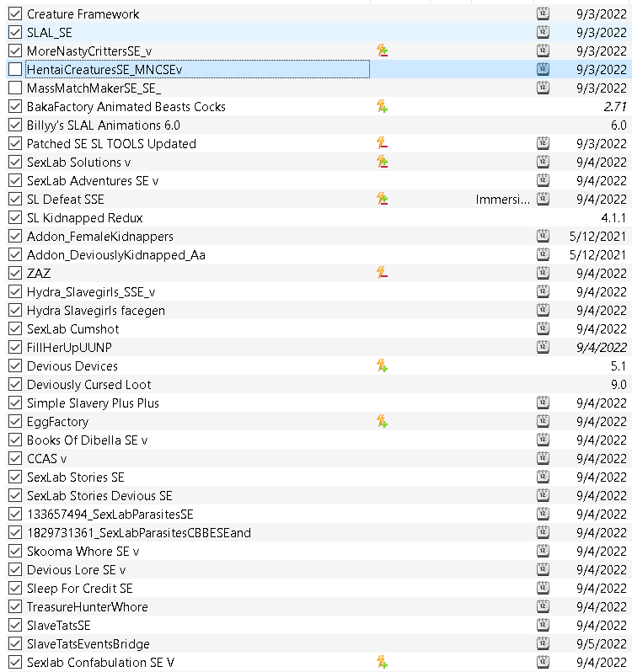Click conflict icon on Devious Devices row
The image size is (632, 672).
tap(382, 365)
